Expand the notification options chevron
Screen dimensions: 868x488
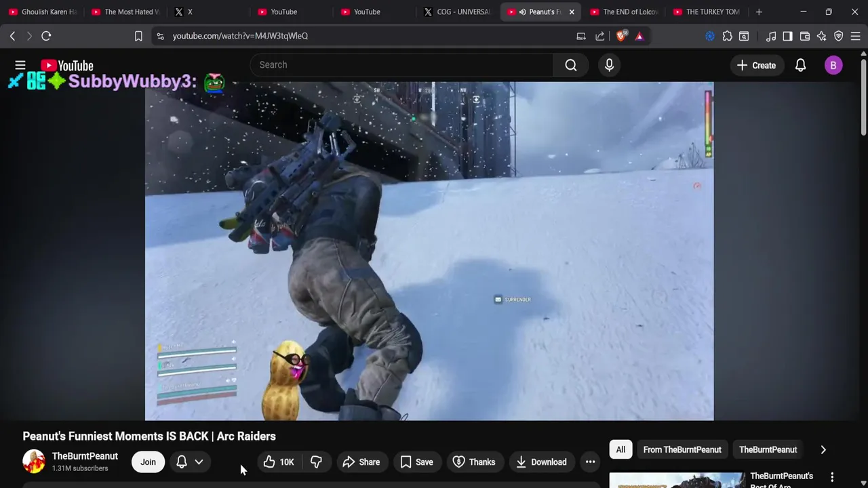(x=199, y=462)
